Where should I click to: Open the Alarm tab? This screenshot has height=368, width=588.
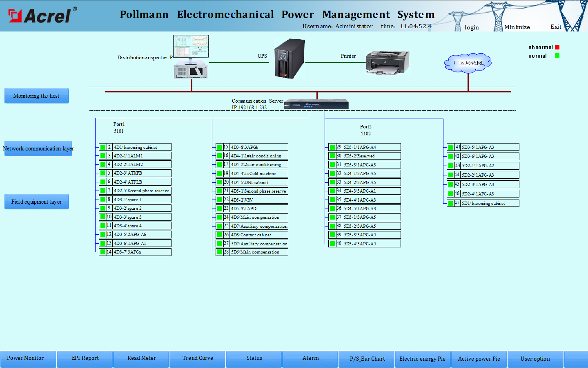pos(310,359)
